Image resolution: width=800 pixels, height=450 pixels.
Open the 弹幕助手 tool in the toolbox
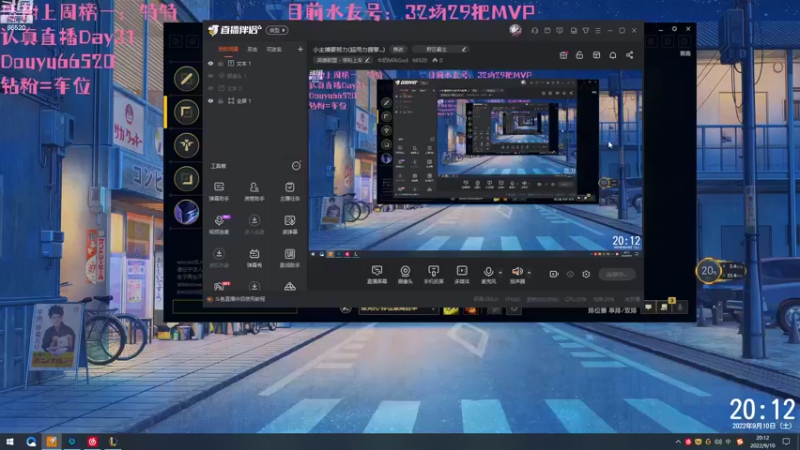click(219, 191)
